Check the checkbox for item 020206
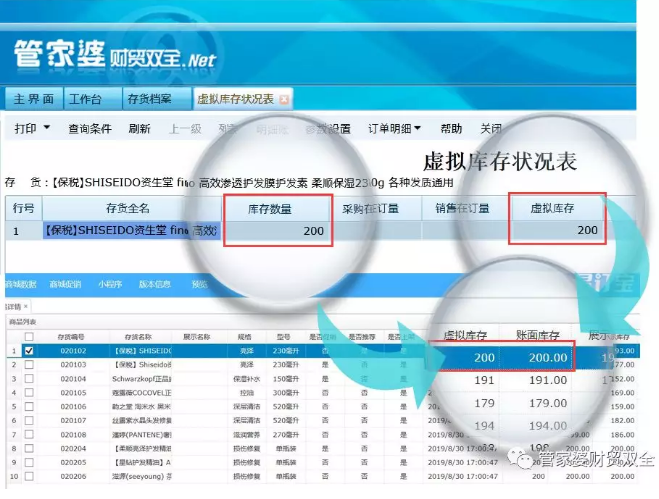The image size is (659, 499). tap(29, 476)
